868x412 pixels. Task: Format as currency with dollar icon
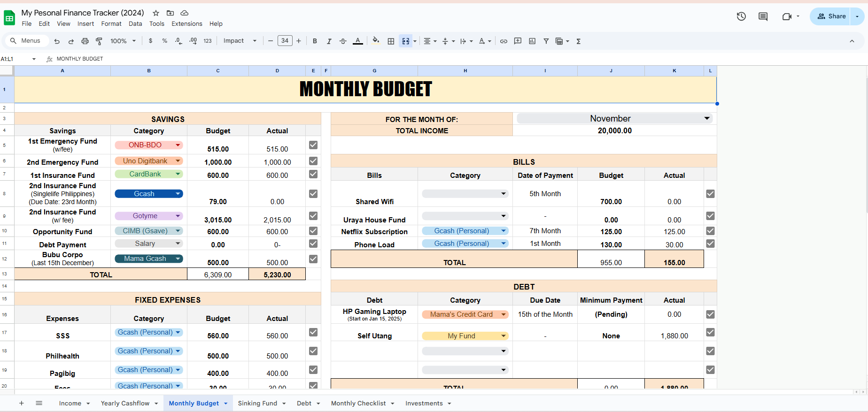coord(150,41)
